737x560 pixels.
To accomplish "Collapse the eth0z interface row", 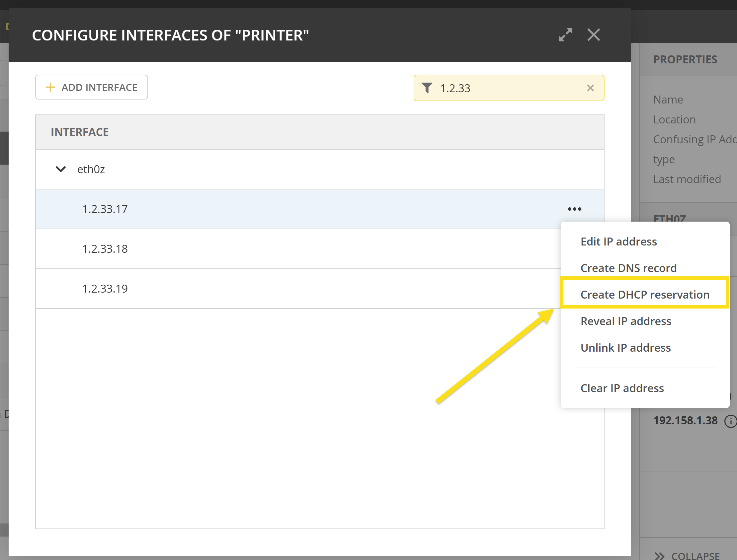I will (61, 169).
